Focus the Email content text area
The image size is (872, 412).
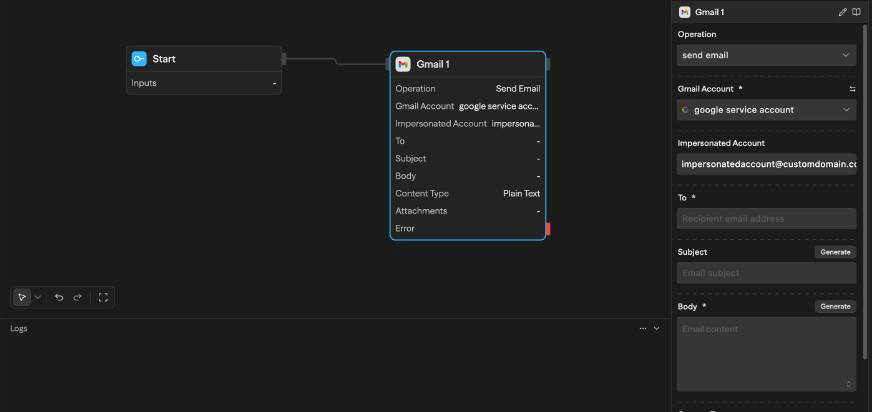click(766, 355)
